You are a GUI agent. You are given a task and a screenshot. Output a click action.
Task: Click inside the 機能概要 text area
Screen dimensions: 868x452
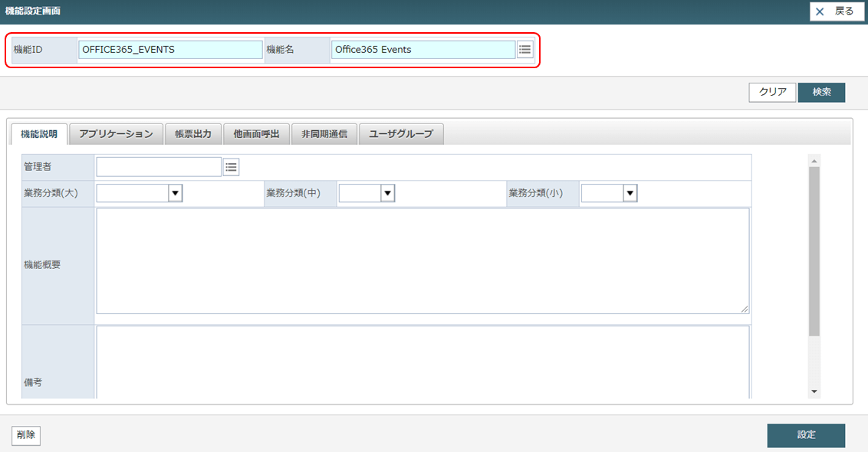[x=423, y=261]
